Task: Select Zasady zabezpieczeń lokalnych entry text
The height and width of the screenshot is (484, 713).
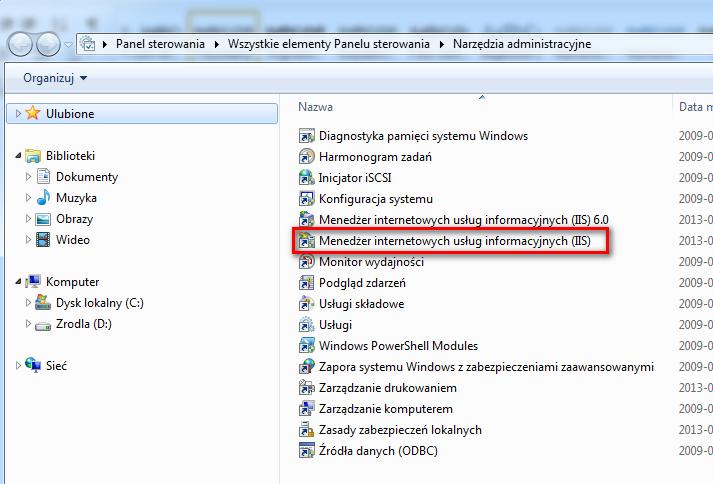Action: pos(400,430)
